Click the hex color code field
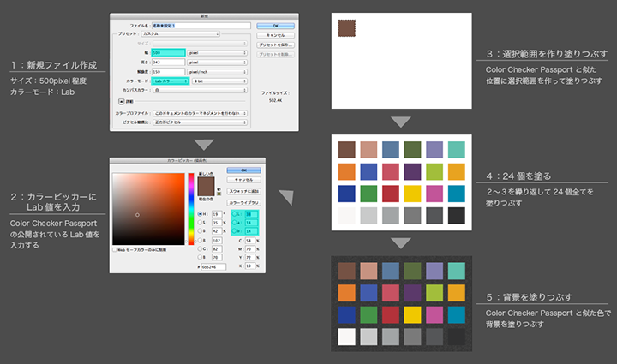 [214, 266]
